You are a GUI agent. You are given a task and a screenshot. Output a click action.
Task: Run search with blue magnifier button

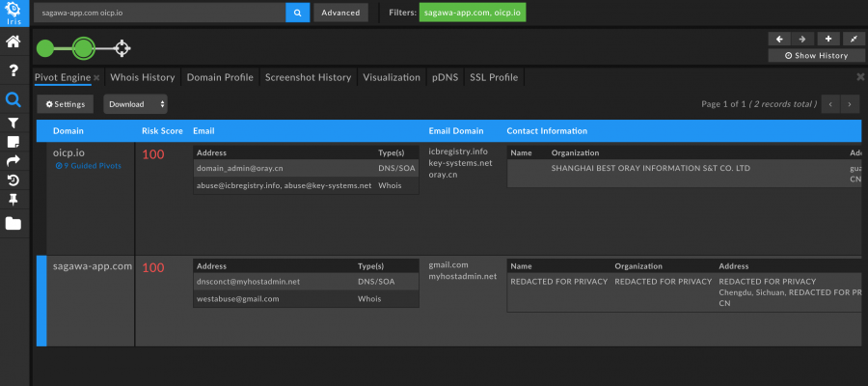tap(298, 13)
